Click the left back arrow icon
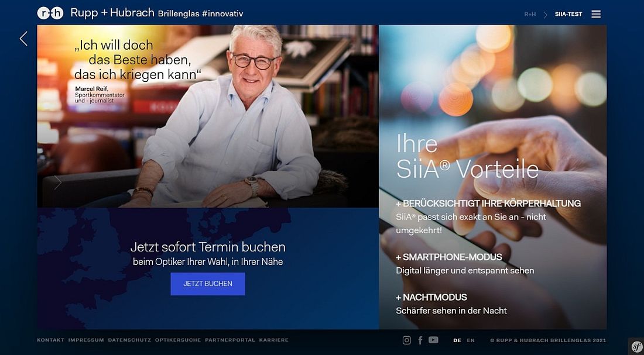Screen dimensions: 644x355 [23, 39]
